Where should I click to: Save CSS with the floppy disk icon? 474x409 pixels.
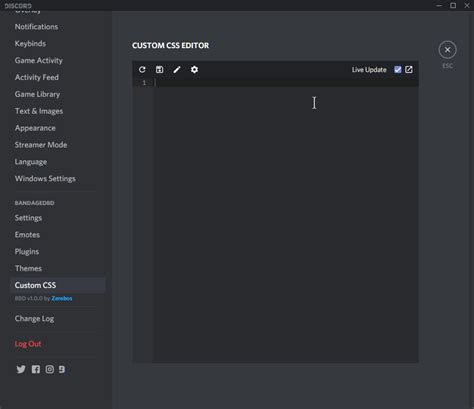coord(160,69)
